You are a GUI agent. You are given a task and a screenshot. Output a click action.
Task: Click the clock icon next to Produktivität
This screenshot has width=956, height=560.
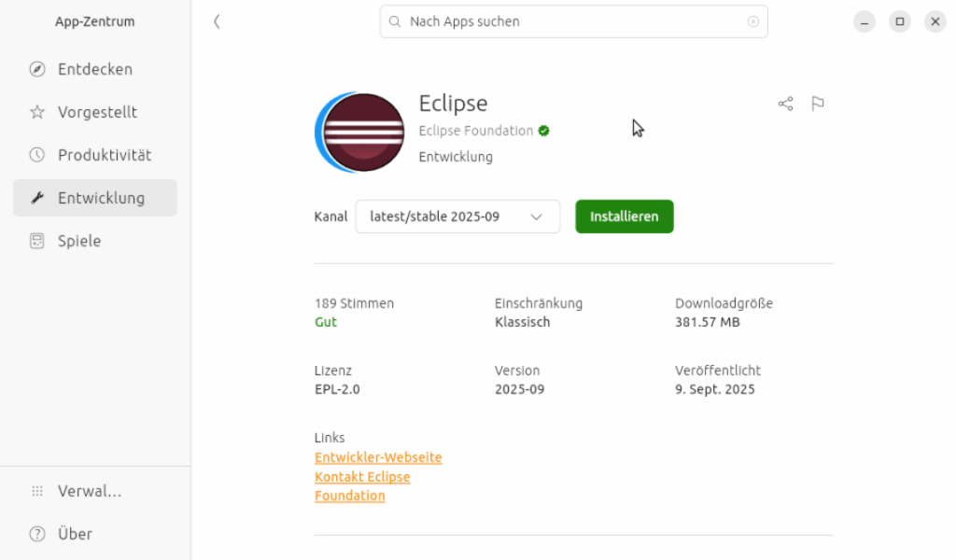[37, 155]
